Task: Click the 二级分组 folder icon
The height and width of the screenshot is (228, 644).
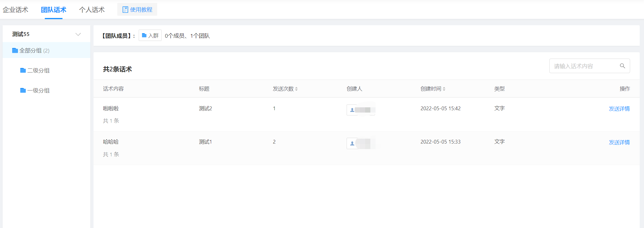Action: (23, 70)
